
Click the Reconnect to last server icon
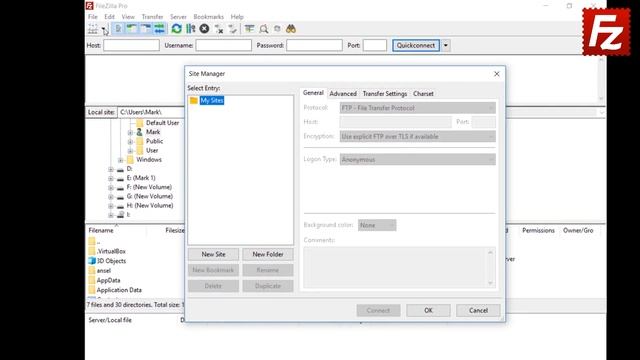pyautogui.click(x=233, y=29)
